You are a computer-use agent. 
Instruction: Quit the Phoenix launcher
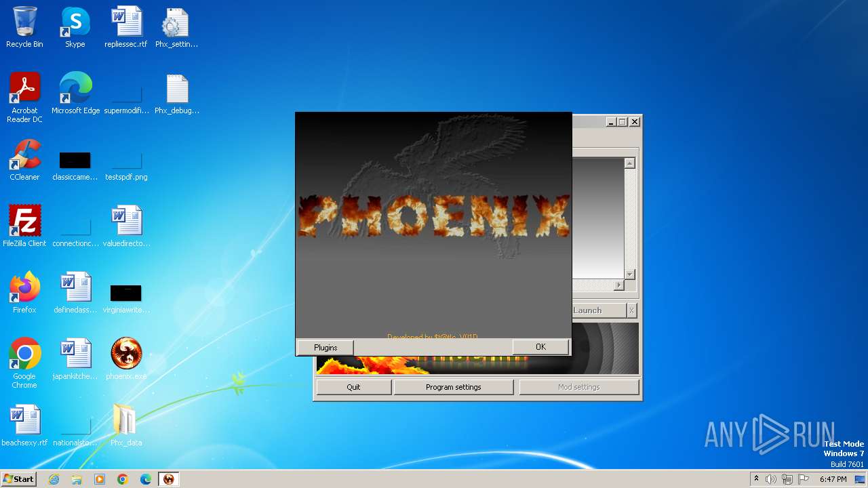click(353, 387)
